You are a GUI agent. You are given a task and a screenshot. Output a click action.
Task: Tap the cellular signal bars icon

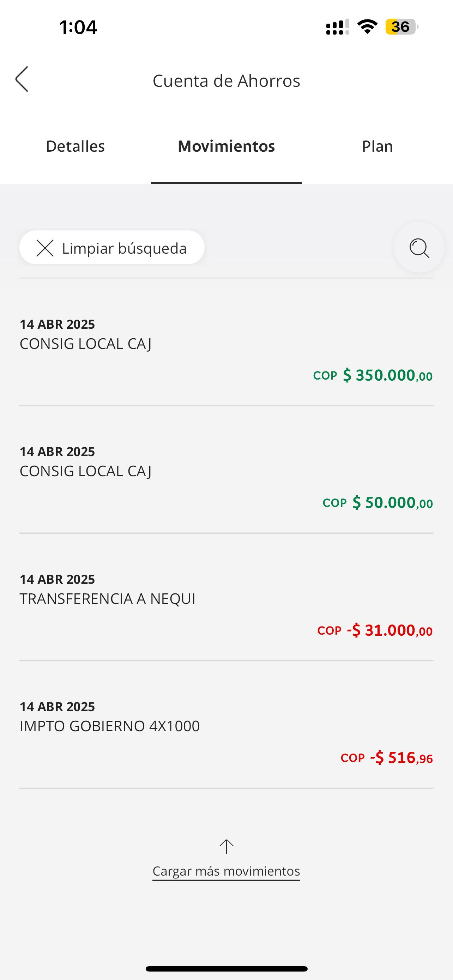click(337, 27)
